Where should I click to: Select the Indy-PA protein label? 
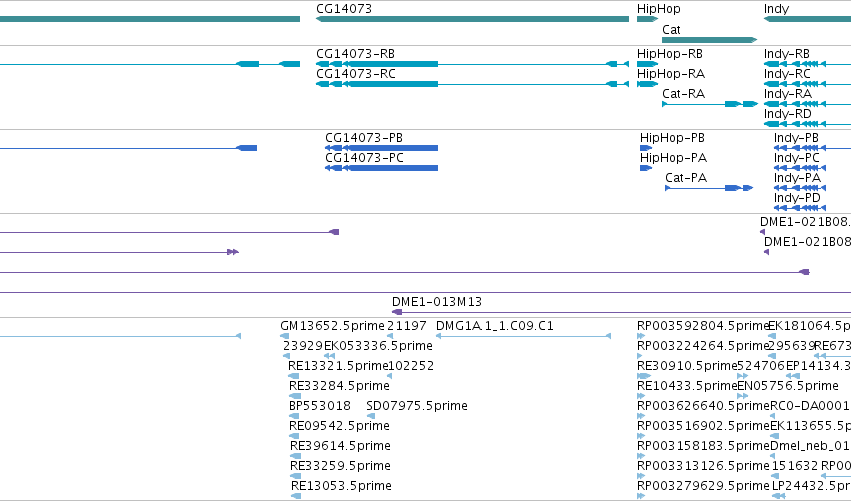pos(797,178)
